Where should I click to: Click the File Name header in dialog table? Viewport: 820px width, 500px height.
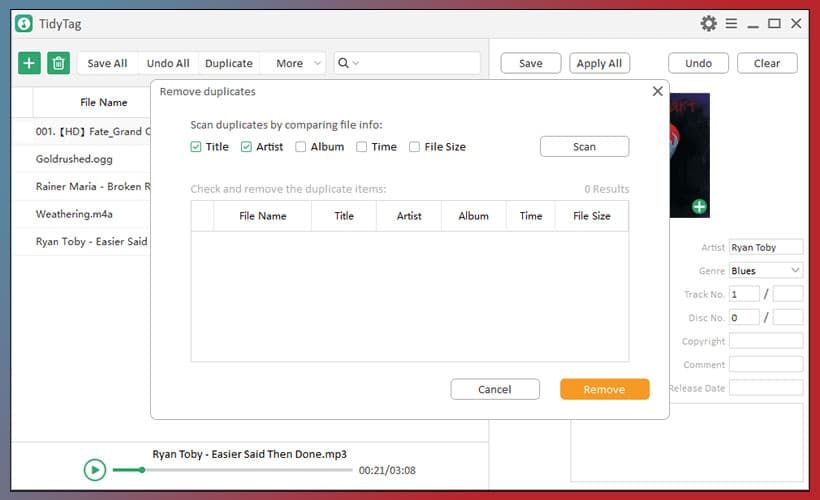pos(263,216)
